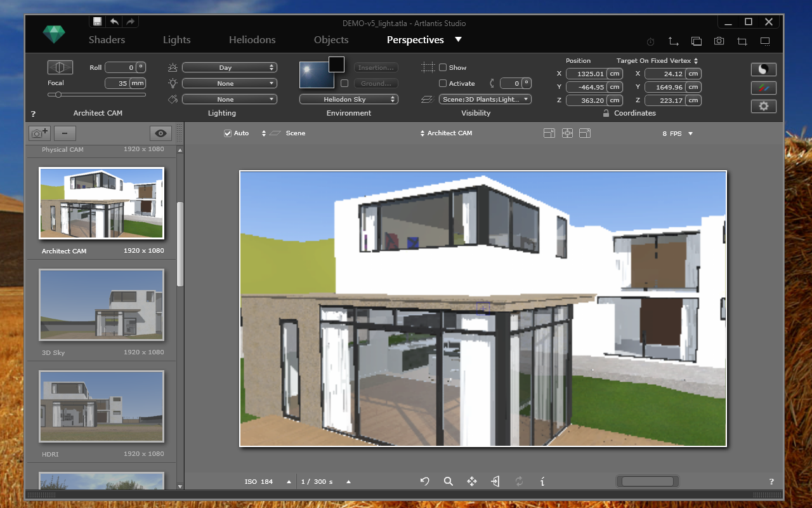812x508 pixels.
Task: Select the 3D Sky view thumbnail
Action: click(101, 305)
